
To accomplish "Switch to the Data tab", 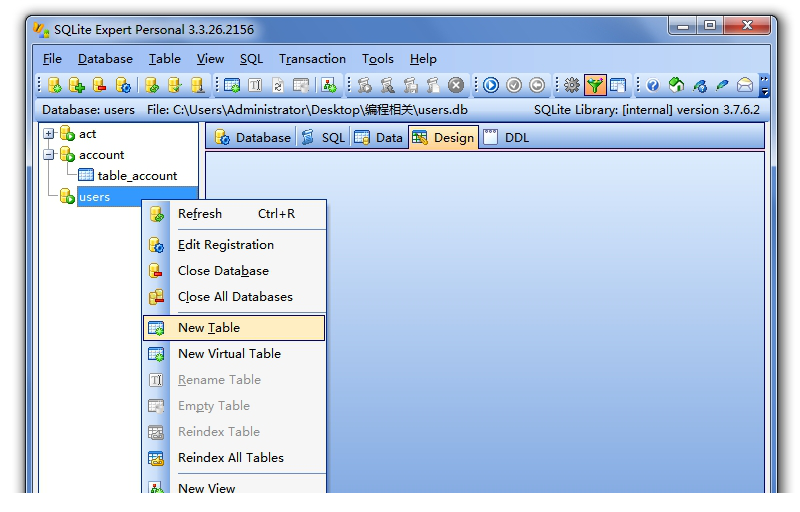I will pos(379,138).
